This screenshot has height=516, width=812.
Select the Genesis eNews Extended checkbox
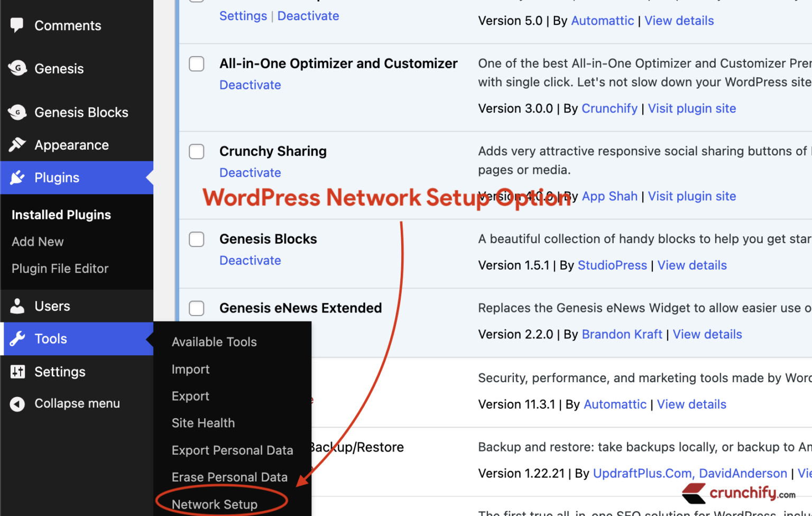(x=196, y=308)
